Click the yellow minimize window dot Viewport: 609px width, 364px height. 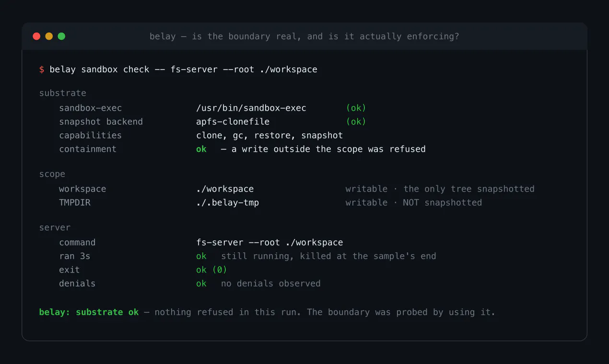[x=49, y=36]
